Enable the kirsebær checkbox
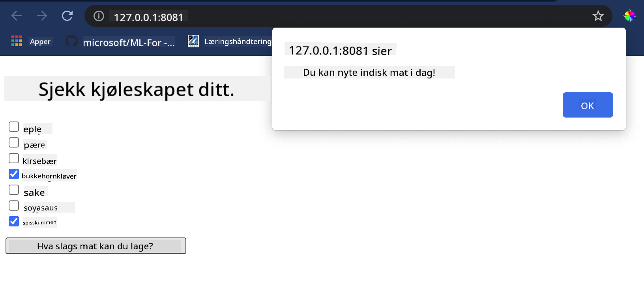This screenshot has width=644, height=299. [14, 158]
